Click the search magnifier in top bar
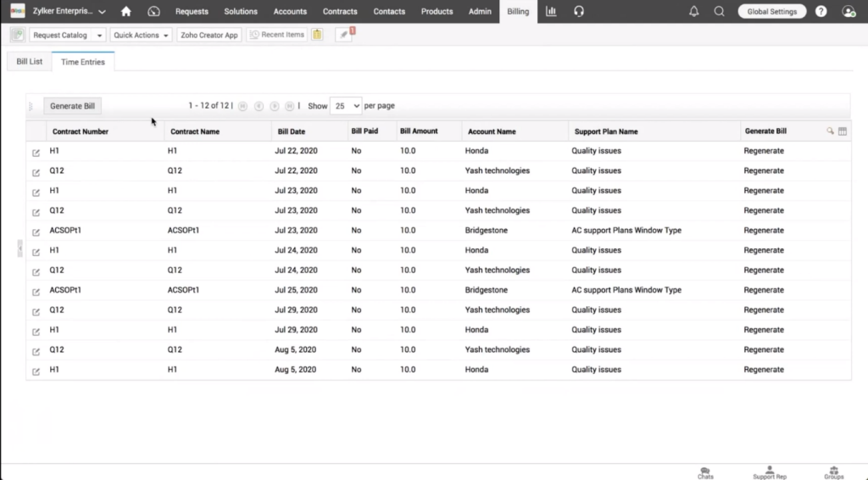Viewport: 868px width, 480px height. 719,12
